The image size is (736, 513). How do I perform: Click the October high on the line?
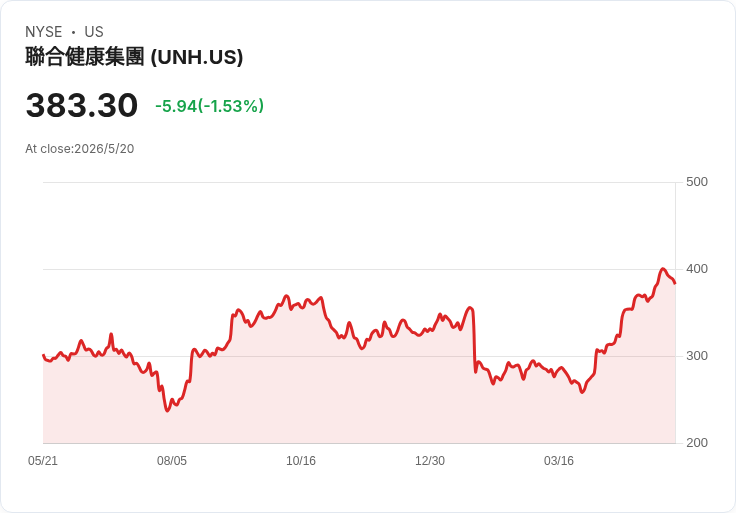(286, 296)
